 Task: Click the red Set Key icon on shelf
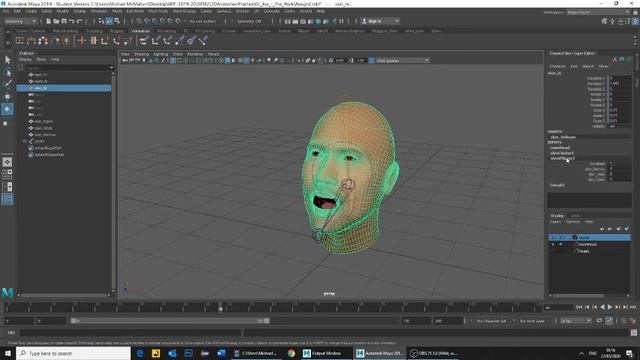pyautogui.click(x=82, y=40)
